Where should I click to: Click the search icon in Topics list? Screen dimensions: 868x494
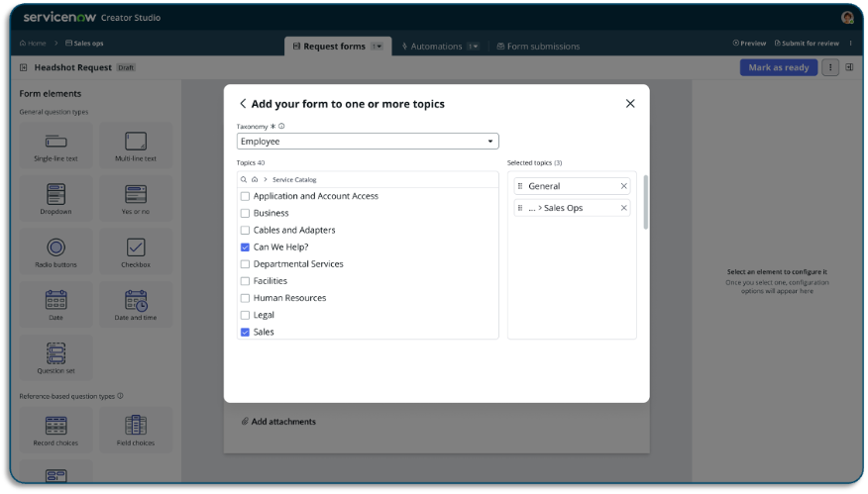(244, 179)
